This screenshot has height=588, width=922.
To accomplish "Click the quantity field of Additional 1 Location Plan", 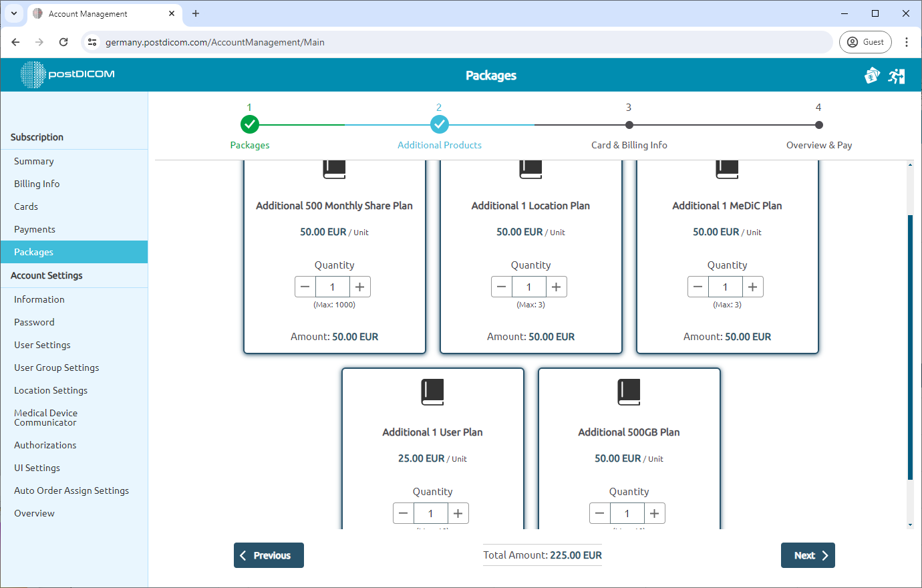I will (528, 287).
